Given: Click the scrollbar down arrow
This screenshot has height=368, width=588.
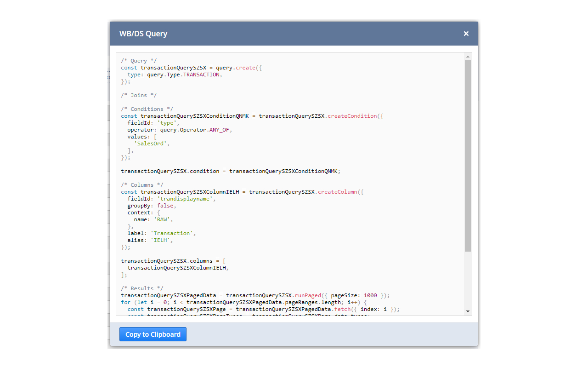Looking at the screenshot, I should tap(468, 311).
